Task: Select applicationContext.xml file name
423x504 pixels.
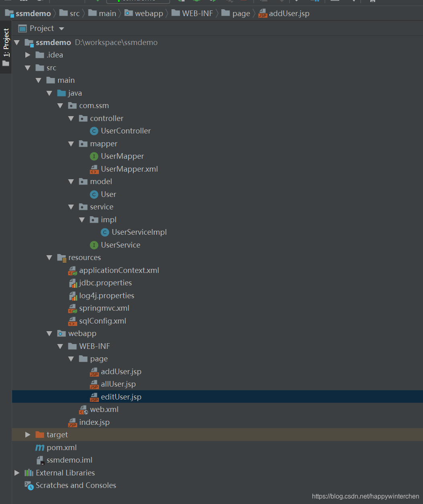Action: [x=119, y=270]
